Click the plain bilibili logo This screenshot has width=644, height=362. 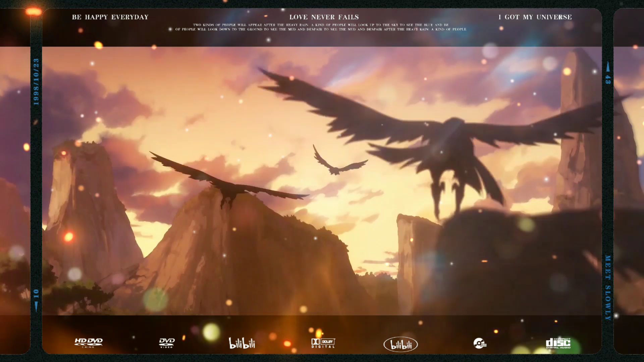pos(242,343)
